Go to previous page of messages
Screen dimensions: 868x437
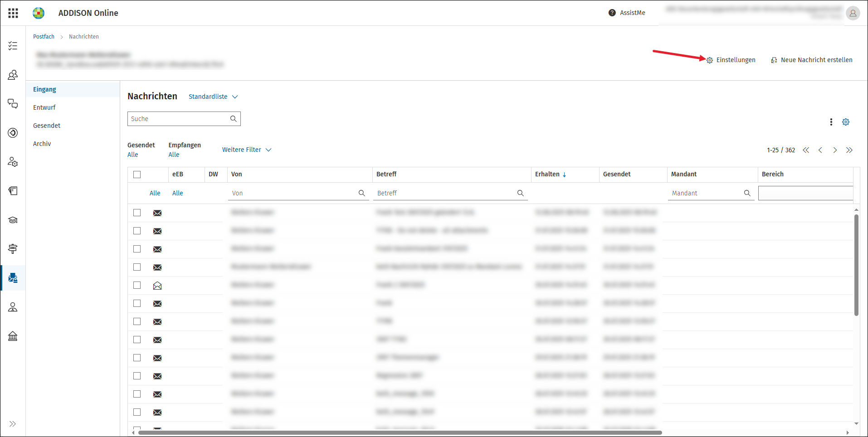(820, 150)
